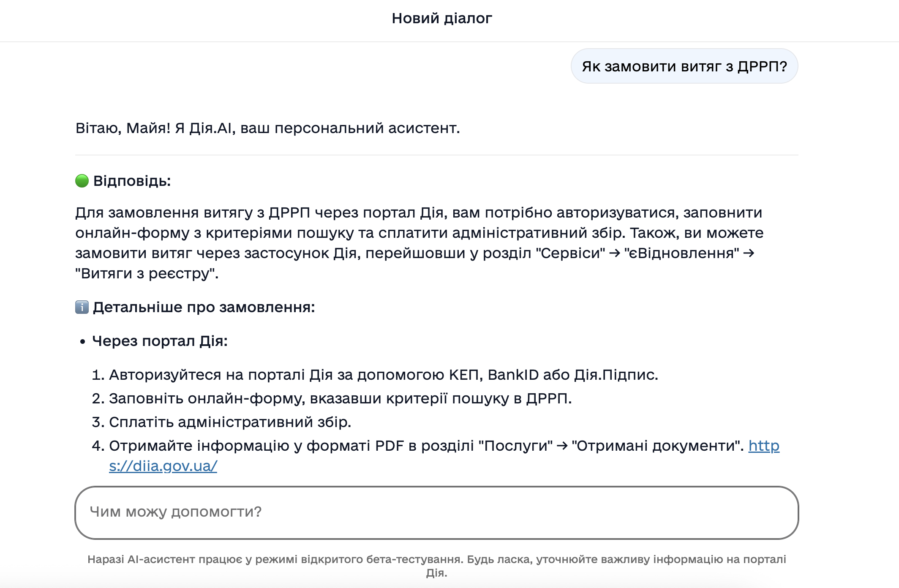Click step 4 about receiving the PDF
Screen dimensions: 899x588
(426, 446)
